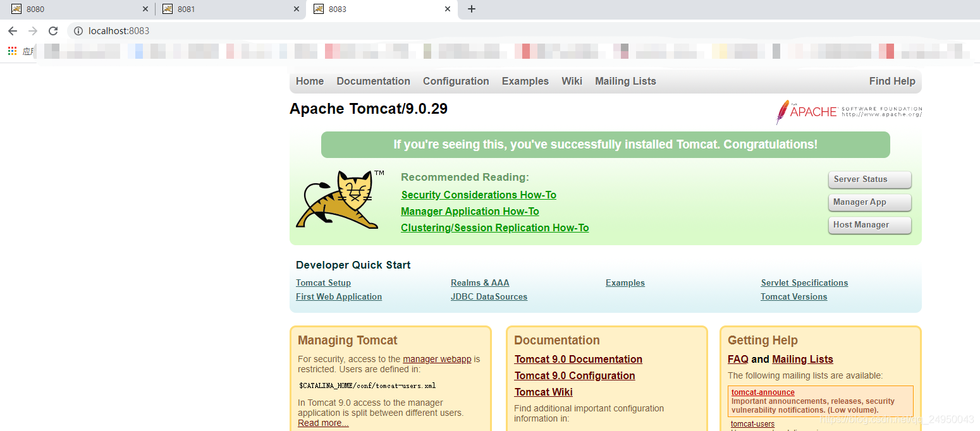The height and width of the screenshot is (431, 980).
Task: Click the FAQ link
Action: 738,359
